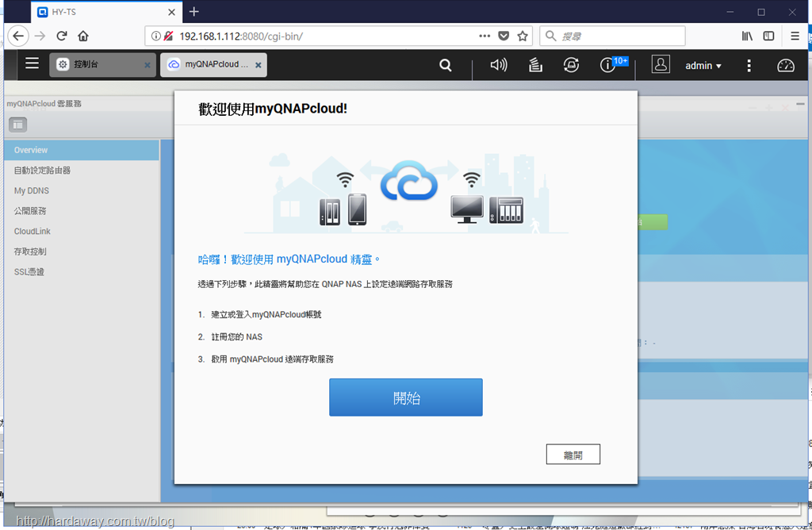
Task: Open the dashboard gauge icon
Action: click(786, 65)
